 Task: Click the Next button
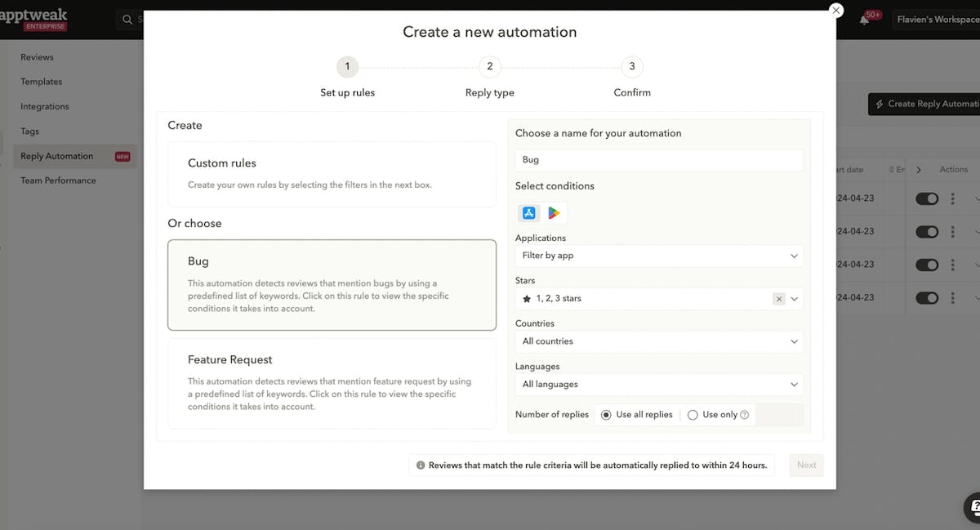click(806, 465)
